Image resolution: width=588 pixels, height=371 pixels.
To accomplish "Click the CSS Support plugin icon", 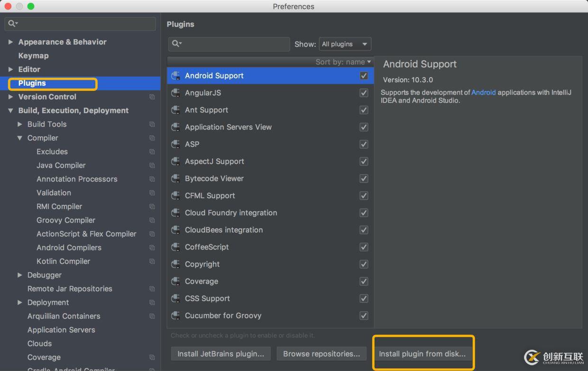I will 176,298.
